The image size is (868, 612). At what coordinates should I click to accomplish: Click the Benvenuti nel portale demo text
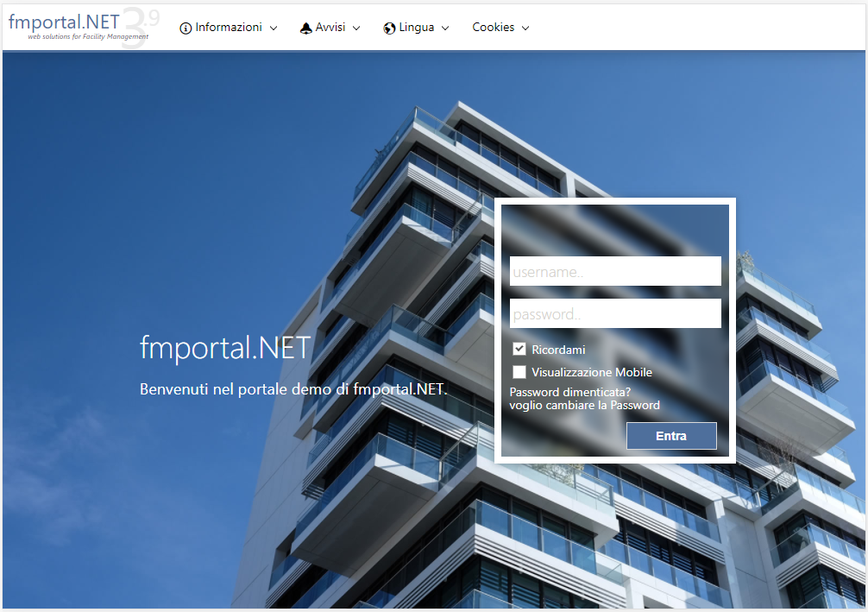pos(292,389)
